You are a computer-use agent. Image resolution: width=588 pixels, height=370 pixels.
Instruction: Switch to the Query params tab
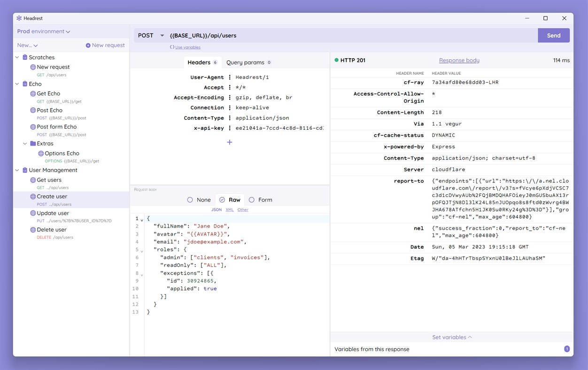248,63
